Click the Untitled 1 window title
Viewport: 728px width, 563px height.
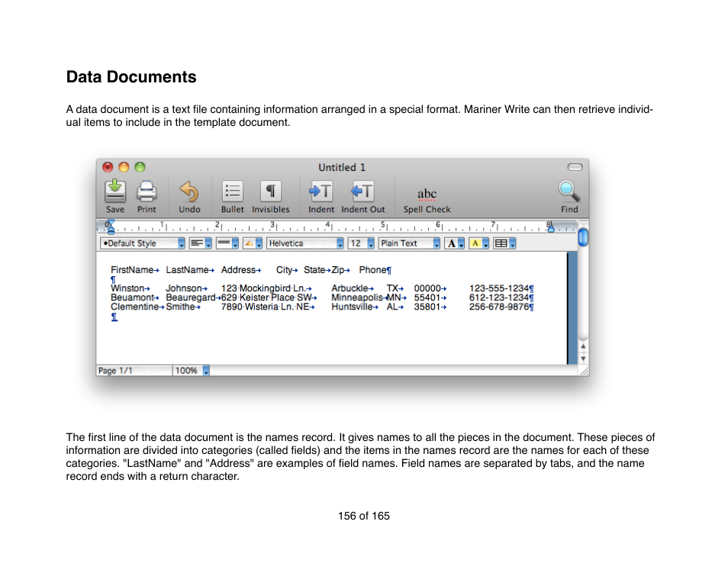click(x=342, y=167)
